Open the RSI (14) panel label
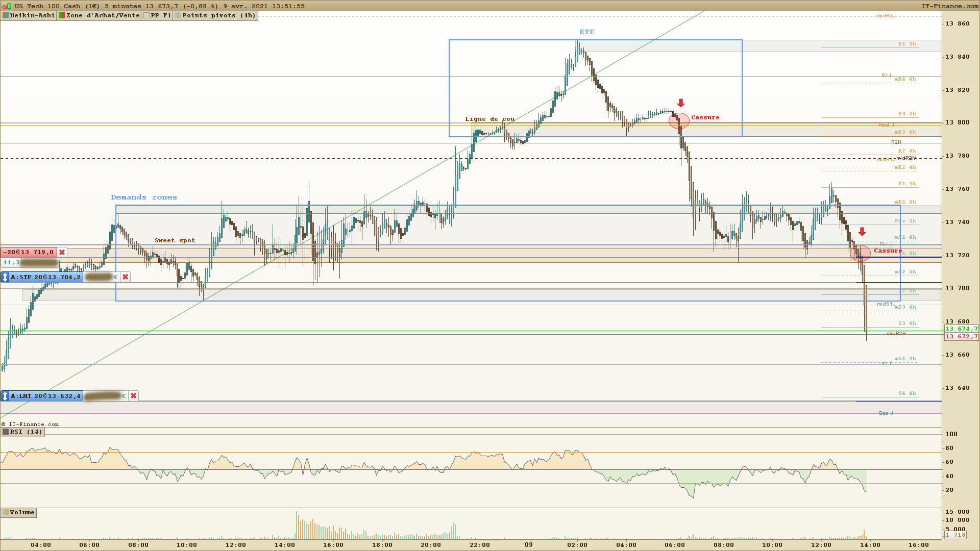This screenshot has width=980, height=551. pos(26,432)
